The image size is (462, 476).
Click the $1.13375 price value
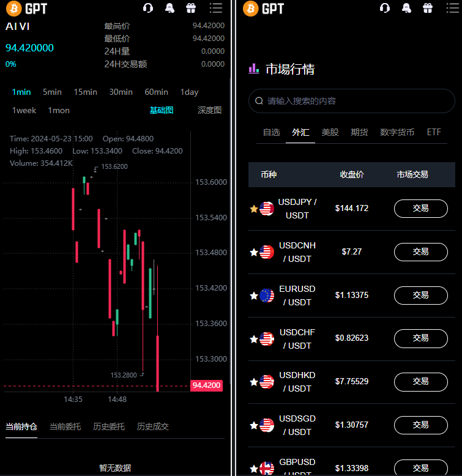(x=351, y=295)
